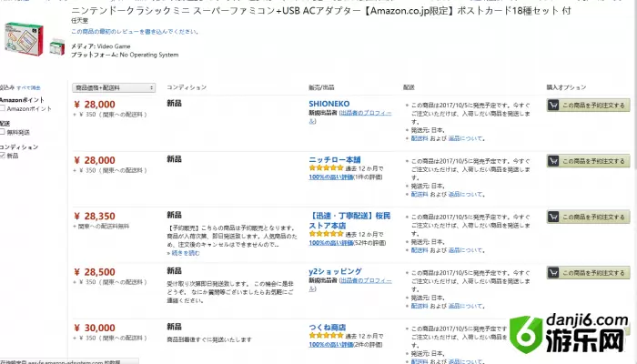Screen dimensions: 637x364
Task: Click ニッチロー本舗 star rating
Action: pos(326,167)
